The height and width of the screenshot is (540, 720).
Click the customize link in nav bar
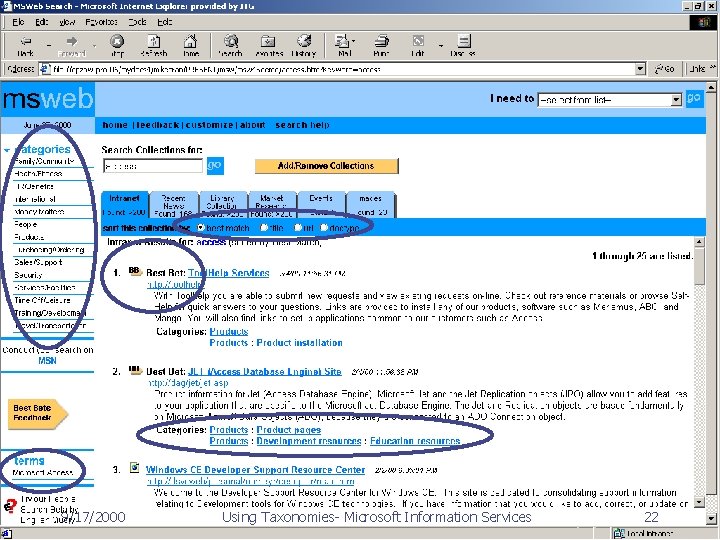[209, 125]
